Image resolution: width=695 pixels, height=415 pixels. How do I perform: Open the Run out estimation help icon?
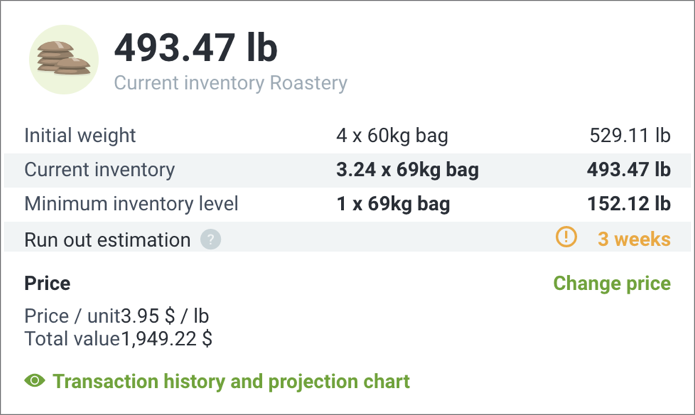click(x=211, y=240)
